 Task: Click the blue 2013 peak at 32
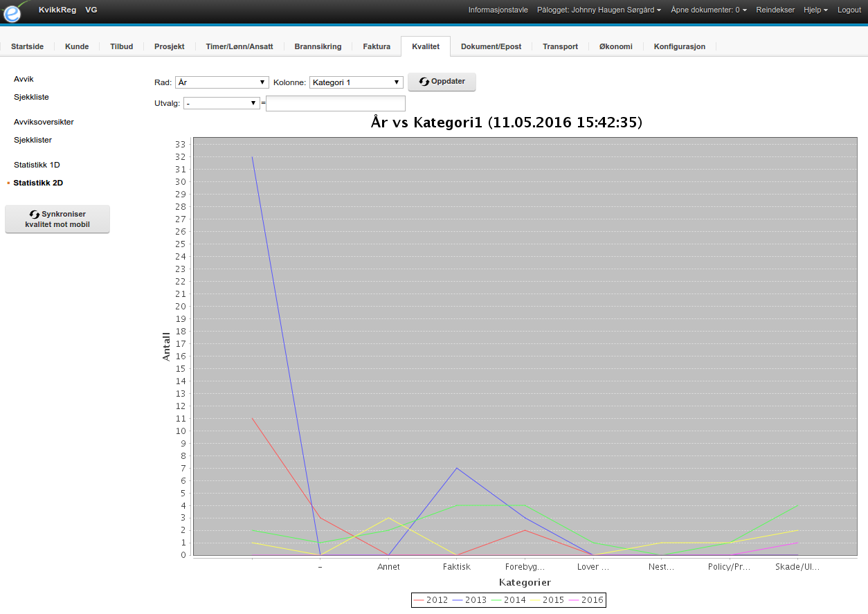coord(252,156)
